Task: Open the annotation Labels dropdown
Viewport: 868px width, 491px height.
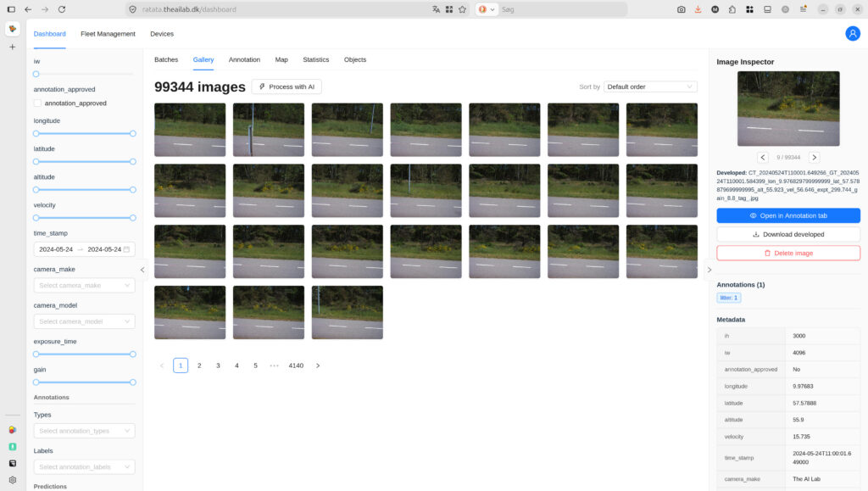Action: pos(84,466)
